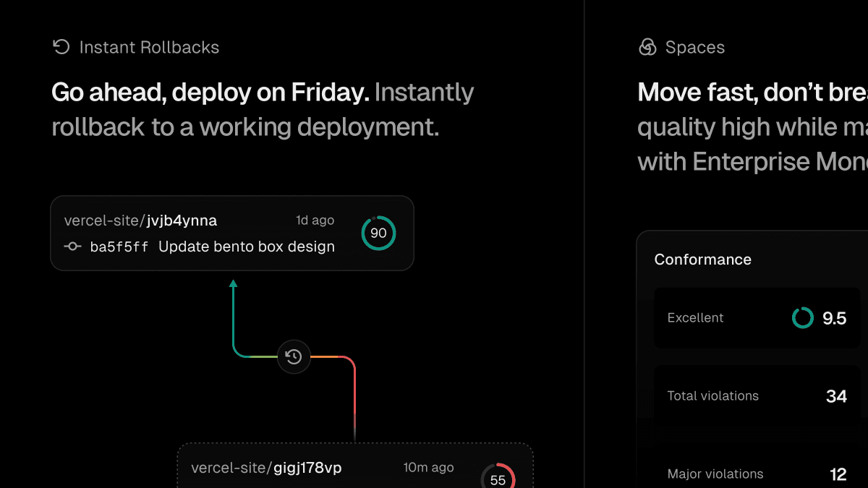The image size is (868, 488).
Task: Click commit message Update bento box design
Action: pyautogui.click(x=247, y=247)
